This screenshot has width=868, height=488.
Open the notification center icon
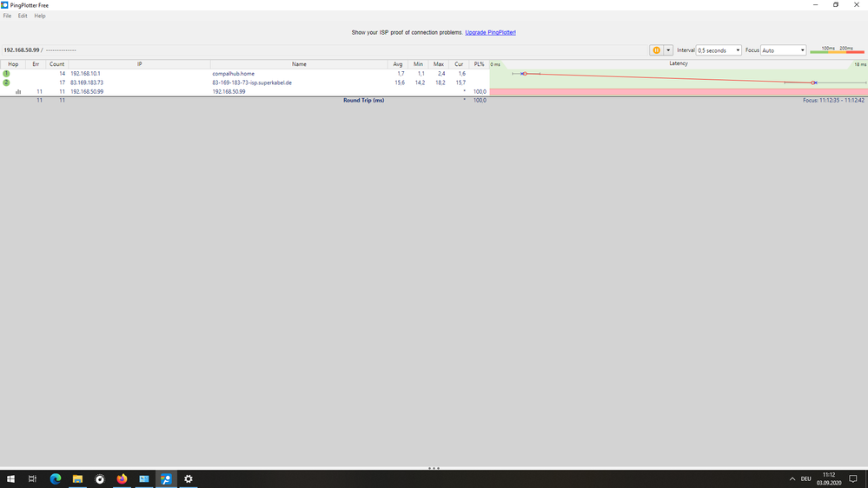tap(853, 479)
